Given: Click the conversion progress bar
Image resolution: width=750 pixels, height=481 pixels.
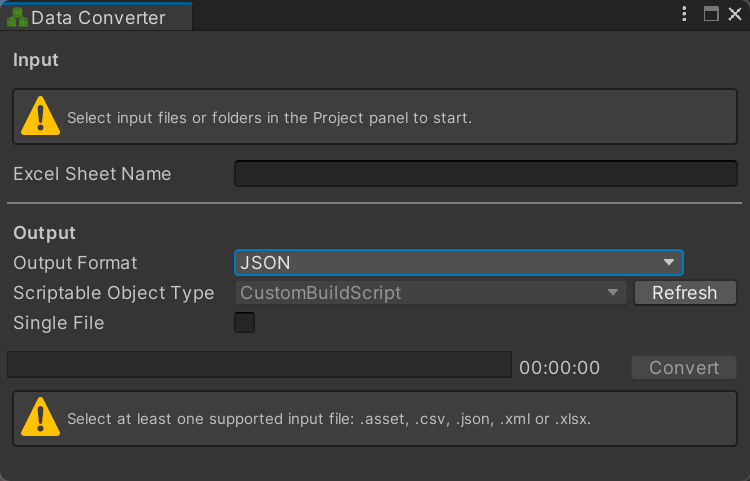Looking at the screenshot, I should pyautogui.click(x=259, y=364).
